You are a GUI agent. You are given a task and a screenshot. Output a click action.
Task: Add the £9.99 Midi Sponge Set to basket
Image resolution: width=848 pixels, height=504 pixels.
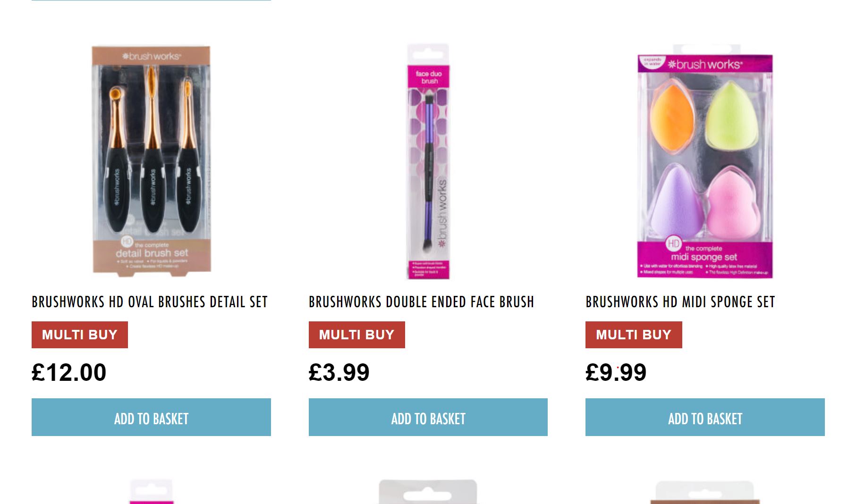click(x=705, y=417)
